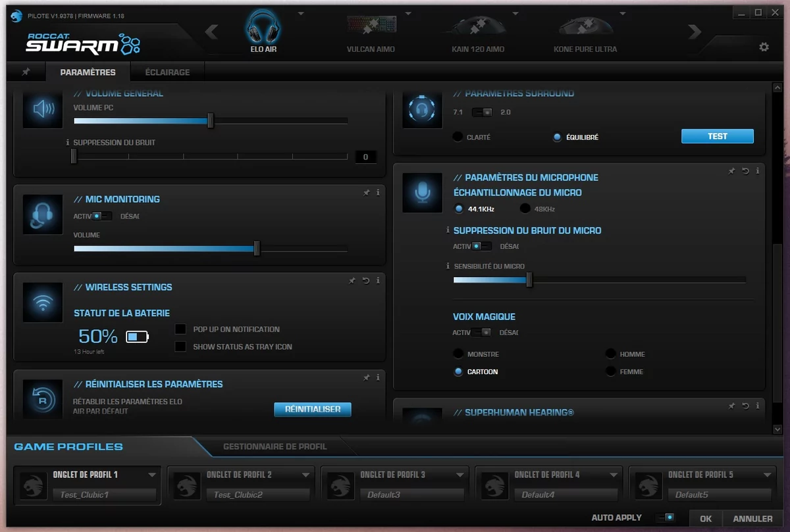Pin the Mic Monitoring panel
790x532 pixels.
tap(366, 193)
